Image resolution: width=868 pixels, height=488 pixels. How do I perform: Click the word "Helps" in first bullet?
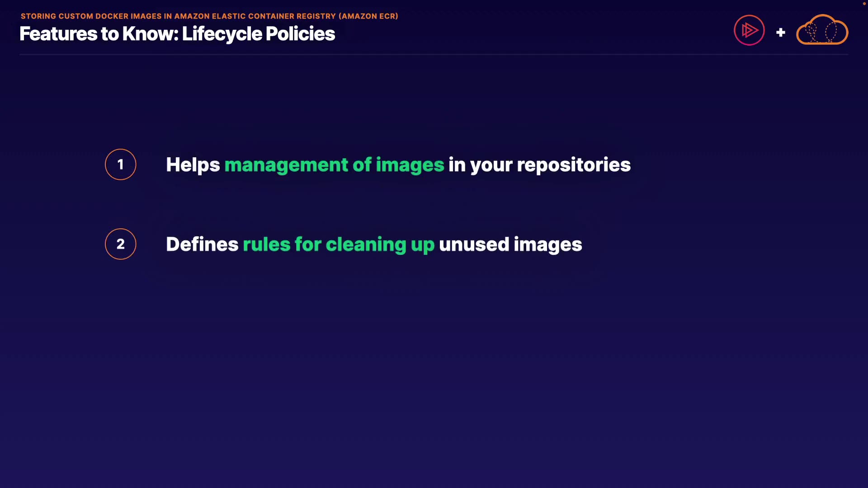[193, 165]
